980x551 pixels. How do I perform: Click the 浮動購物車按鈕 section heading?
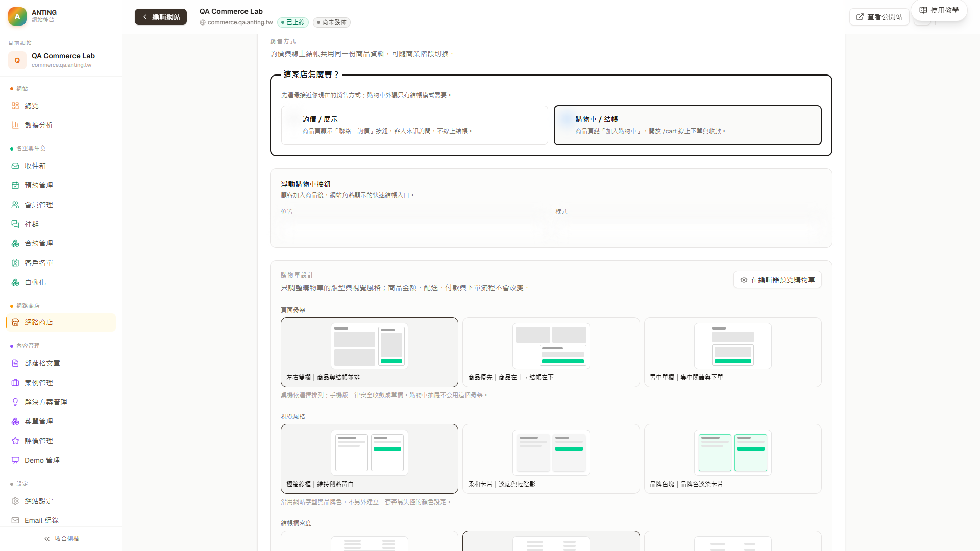click(x=306, y=184)
